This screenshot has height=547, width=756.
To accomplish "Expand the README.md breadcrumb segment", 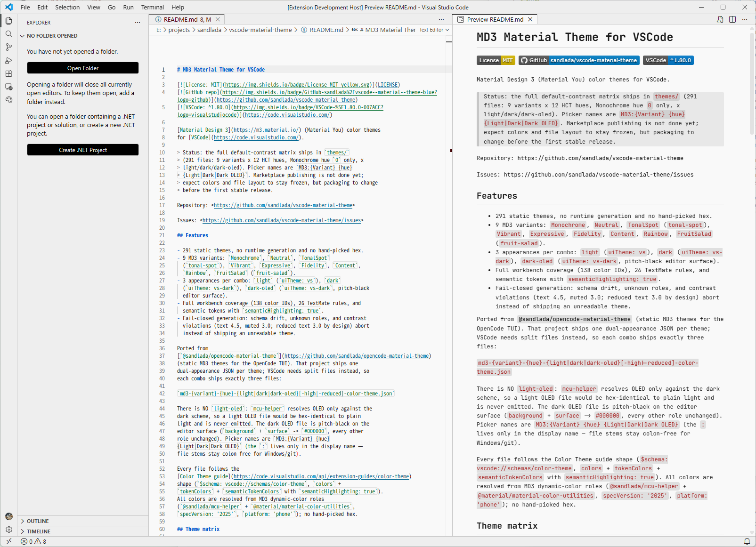I will click(322, 30).
